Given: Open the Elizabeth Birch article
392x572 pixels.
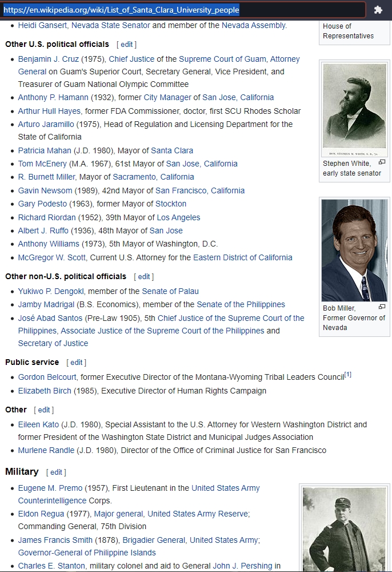Looking at the screenshot, I should click(x=45, y=391).
